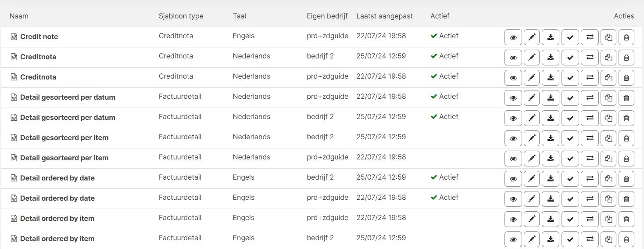Viewport: 644px width, 249px height.
Task: Edit the Credit note template using pencil icon
Action: pyautogui.click(x=532, y=37)
